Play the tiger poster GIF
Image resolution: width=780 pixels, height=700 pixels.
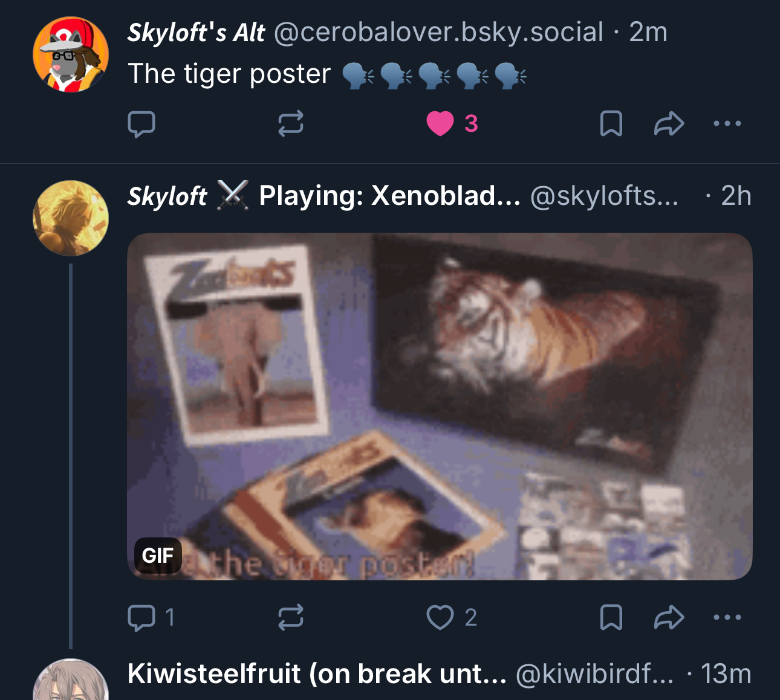440,406
